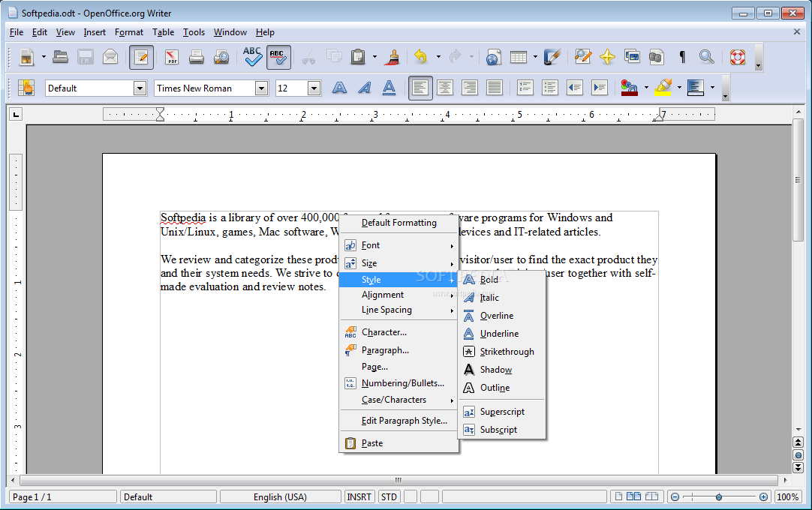This screenshot has width=812, height=510.
Task: Apply yellow Highlighting color
Action: click(x=663, y=88)
